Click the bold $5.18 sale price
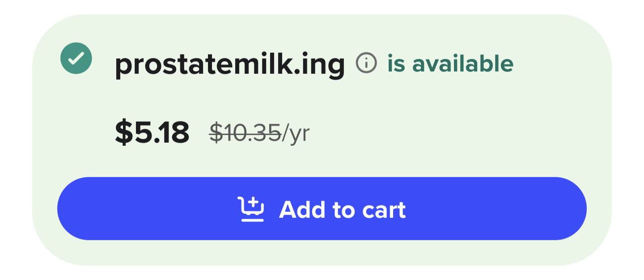Viewport: 644px width, 280px height. point(152,132)
